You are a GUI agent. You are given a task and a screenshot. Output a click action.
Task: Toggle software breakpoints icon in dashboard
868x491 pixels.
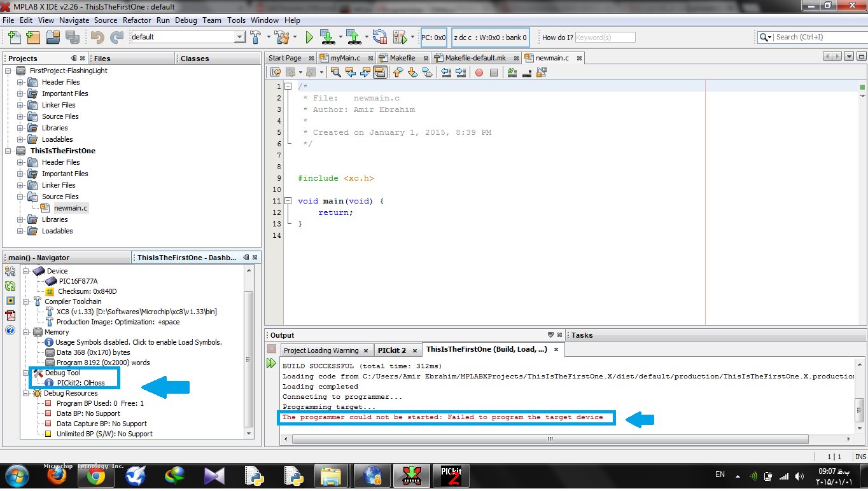(10, 301)
